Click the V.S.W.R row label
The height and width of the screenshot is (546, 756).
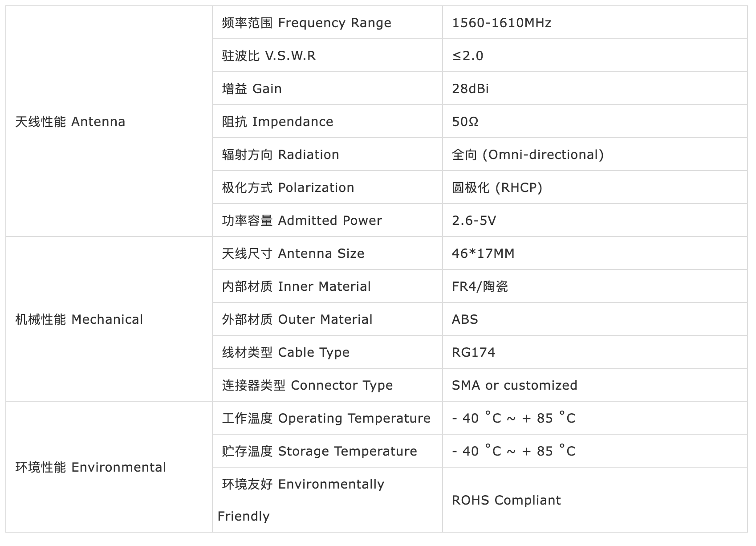click(269, 56)
